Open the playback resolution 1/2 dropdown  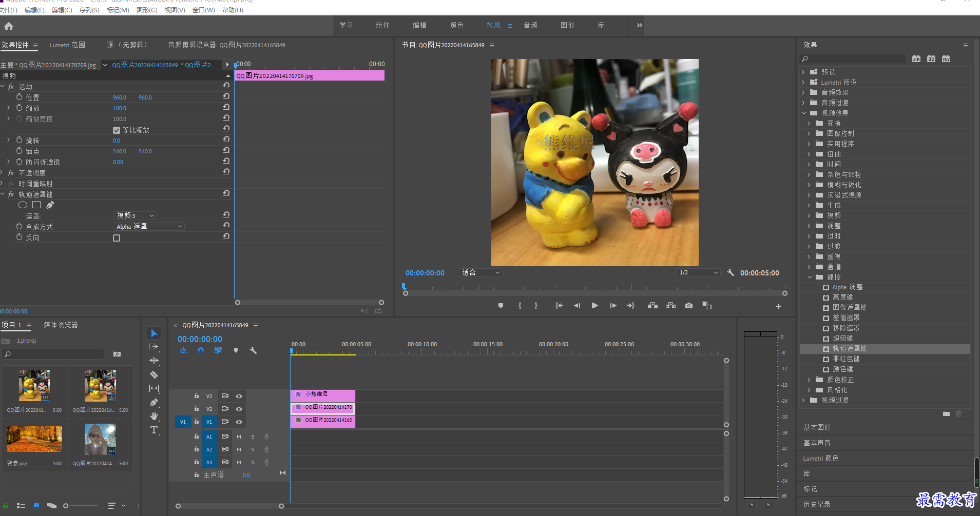click(x=698, y=272)
